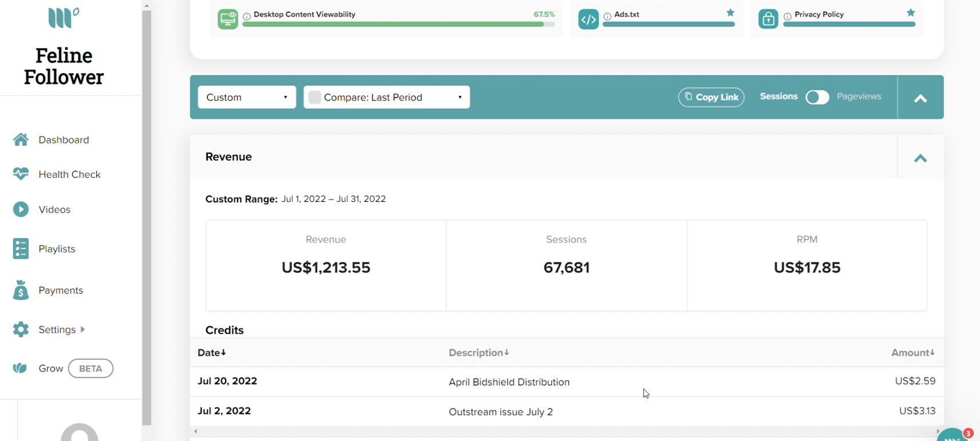Viewport: 980px width, 441px height.
Task: Click the Playlists list icon
Action: tap(21, 249)
